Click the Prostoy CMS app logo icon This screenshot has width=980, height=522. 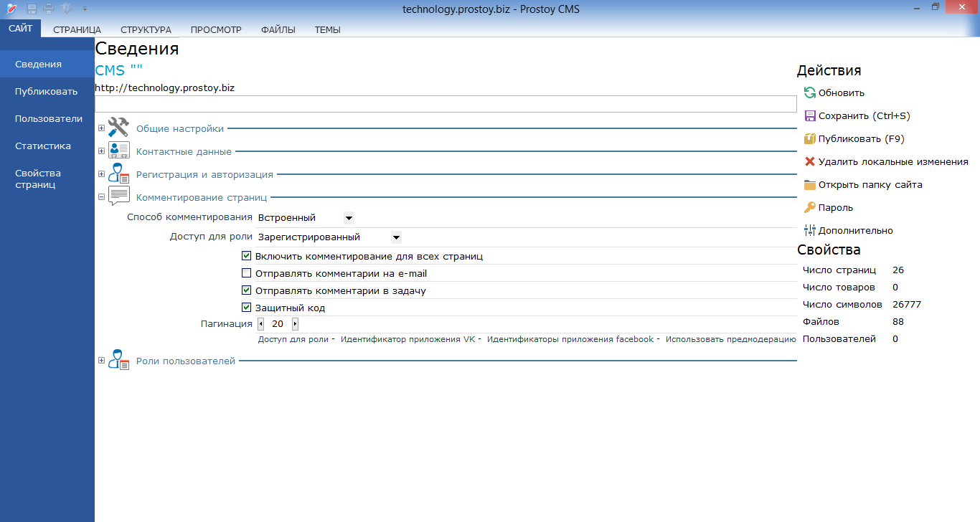(11, 9)
